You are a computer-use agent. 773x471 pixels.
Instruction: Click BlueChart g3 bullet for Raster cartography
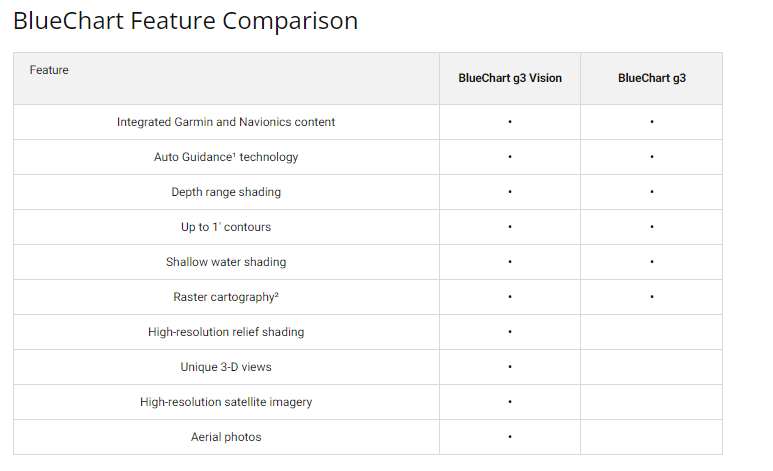pyautogui.click(x=652, y=297)
